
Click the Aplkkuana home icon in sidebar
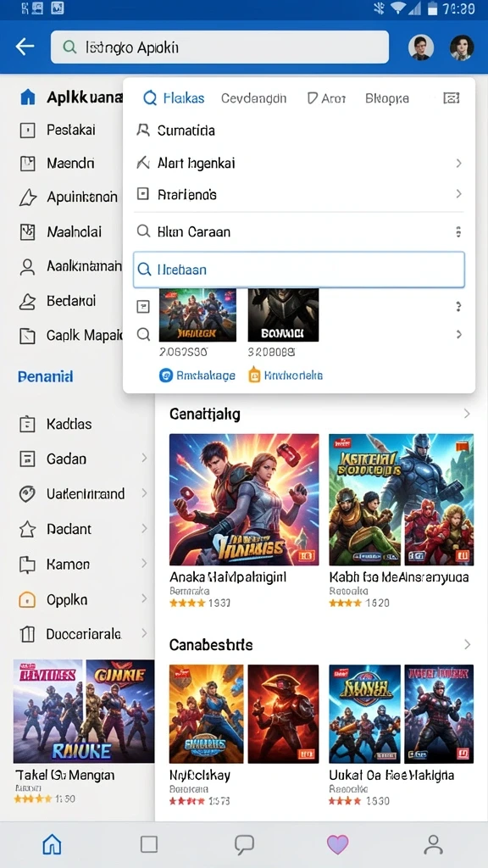[28, 97]
